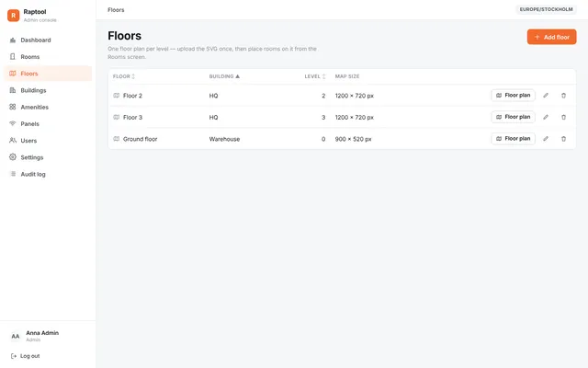
Task: Click the Floor 3 name cell
Action: [x=132, y=118]
